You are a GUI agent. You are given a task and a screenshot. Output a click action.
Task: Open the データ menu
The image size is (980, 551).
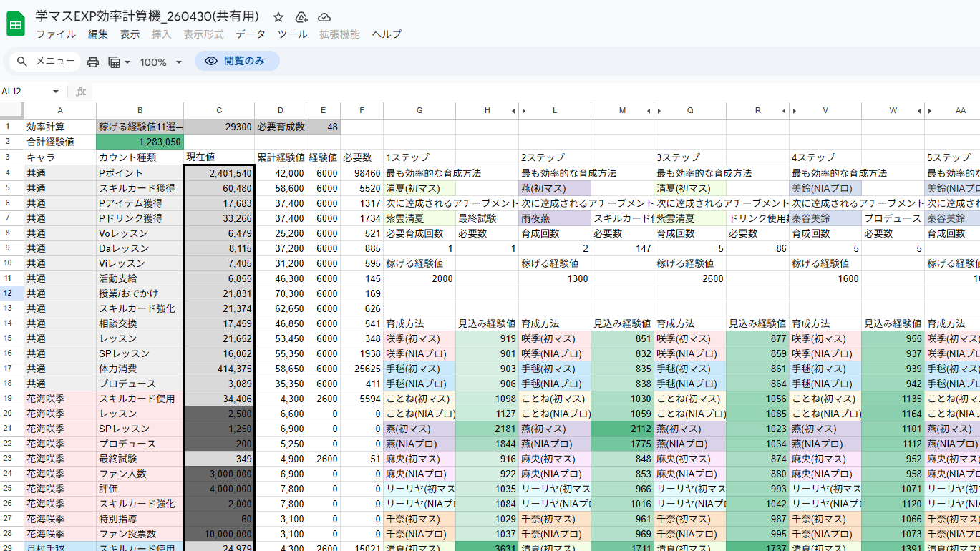coord(251,34)
